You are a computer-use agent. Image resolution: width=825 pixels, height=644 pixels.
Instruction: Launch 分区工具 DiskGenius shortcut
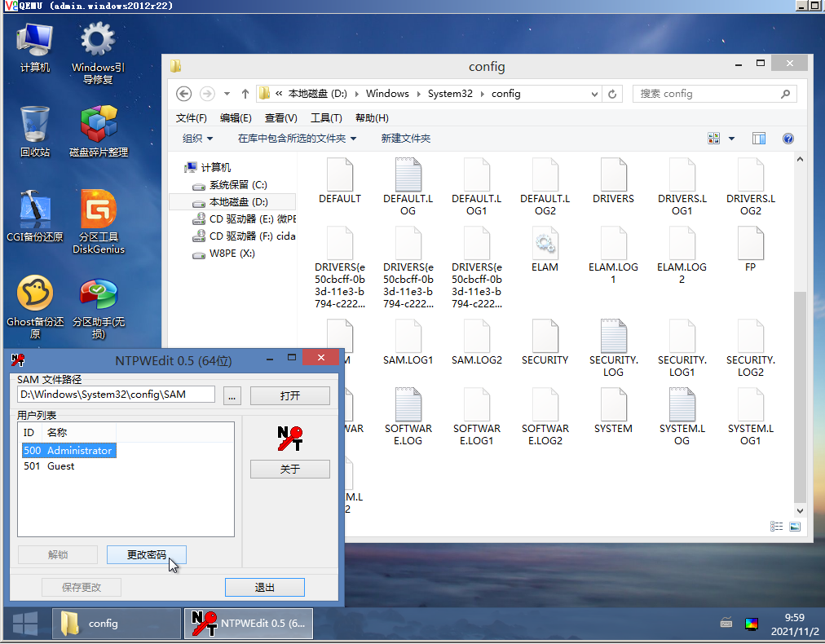[x=99, y=222]
